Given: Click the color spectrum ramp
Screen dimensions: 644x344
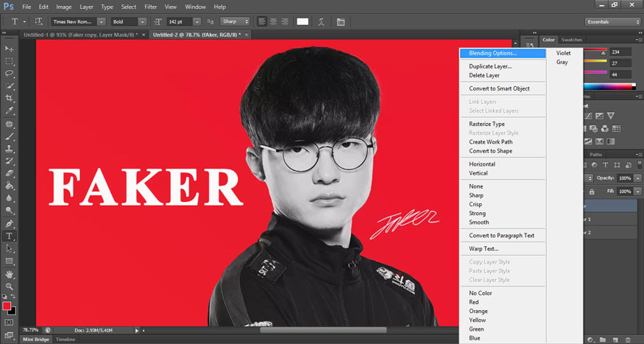Looking at the screenshot, I should (609, 86).
